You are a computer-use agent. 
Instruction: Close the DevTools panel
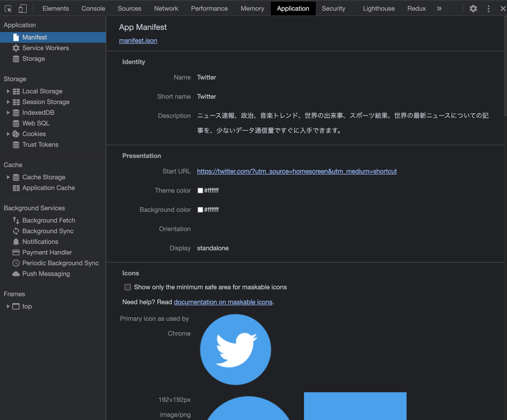(x=503, y=9)
